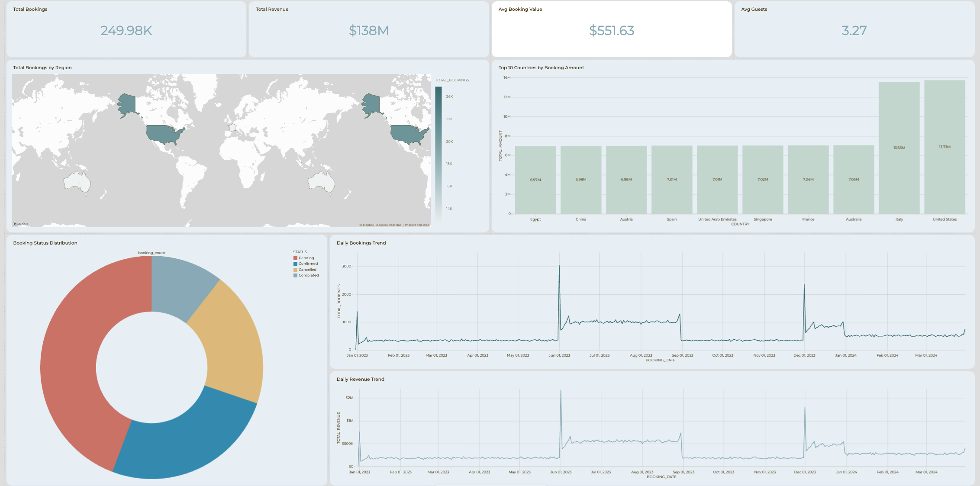The height and width of the screenshot is (486, 980).
Task: Click the Daily Bookings Trend title
Action: (x=361, y=243)
